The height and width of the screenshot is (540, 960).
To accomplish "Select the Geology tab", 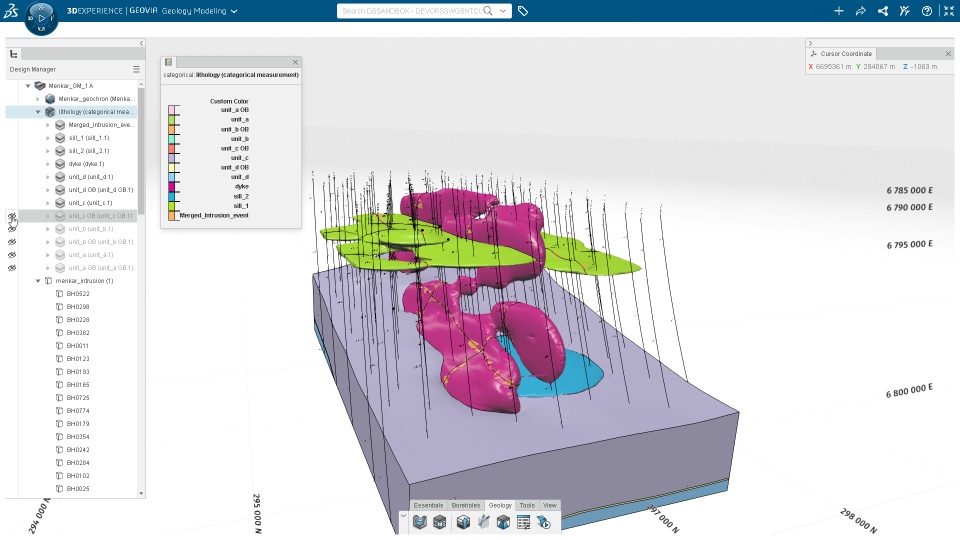I will pyautogui.click(x=500, y=505).
